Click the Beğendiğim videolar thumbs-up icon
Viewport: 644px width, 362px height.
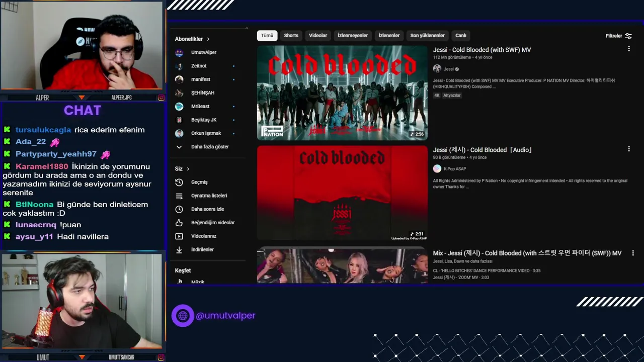point(179,223)
